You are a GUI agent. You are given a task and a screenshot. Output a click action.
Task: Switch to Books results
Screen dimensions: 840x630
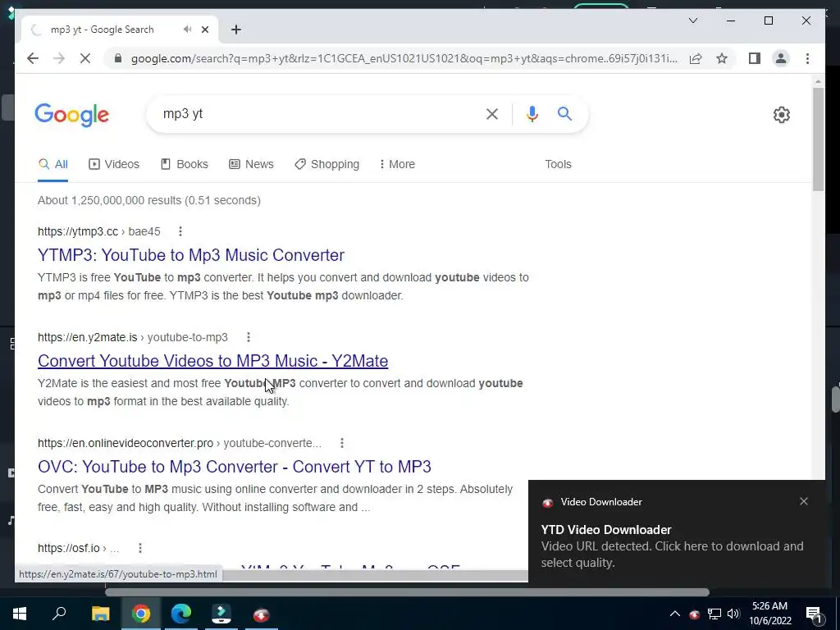185,164
